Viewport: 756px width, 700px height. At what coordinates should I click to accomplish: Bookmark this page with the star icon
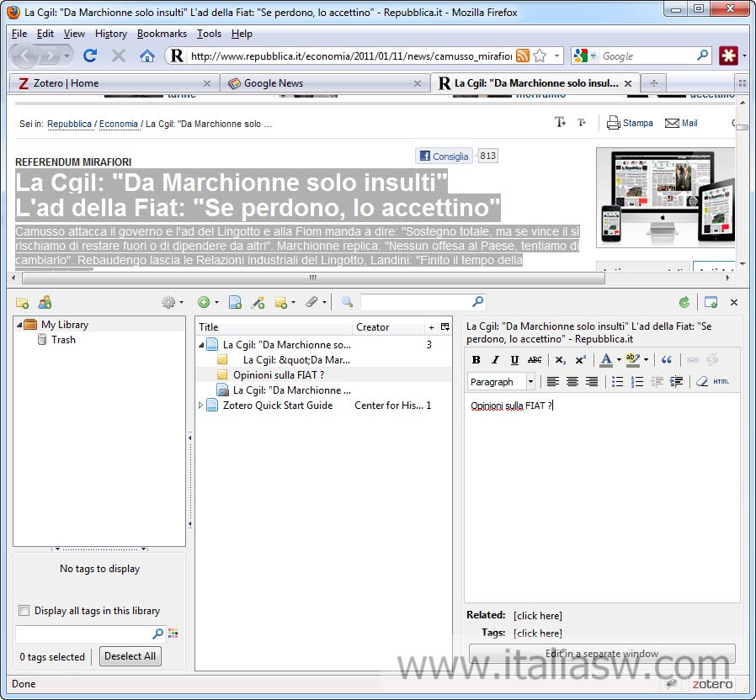click(540, 56)
